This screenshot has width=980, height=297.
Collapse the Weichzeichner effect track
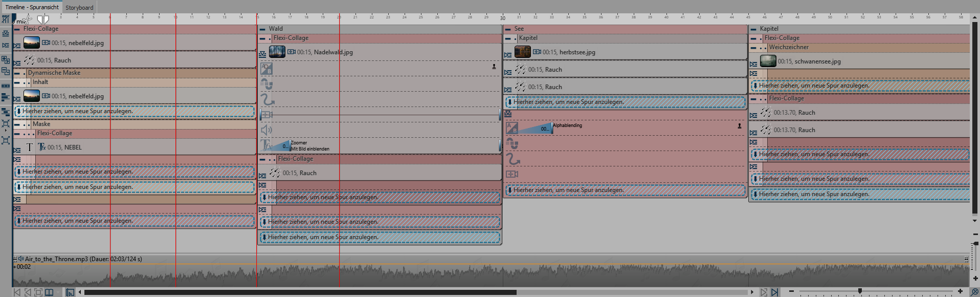tap(754, 48)
